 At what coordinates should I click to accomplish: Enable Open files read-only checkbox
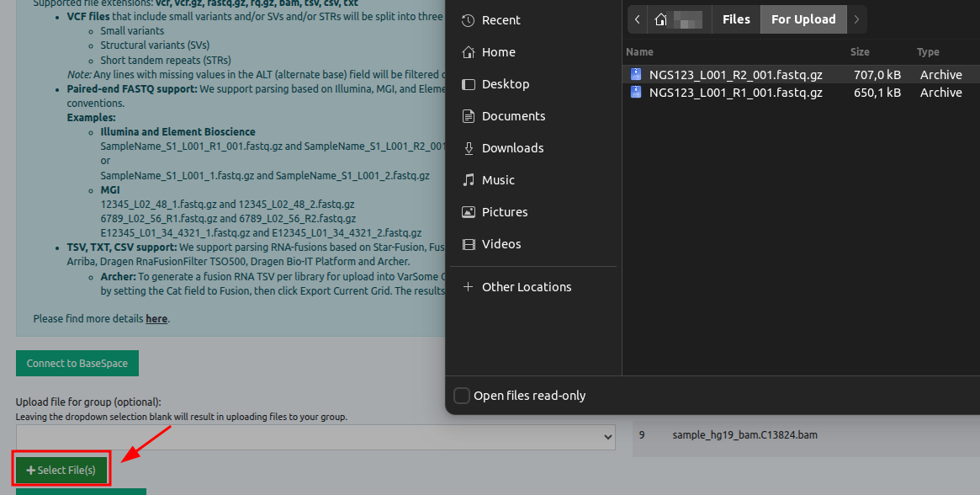pos(462,396)
